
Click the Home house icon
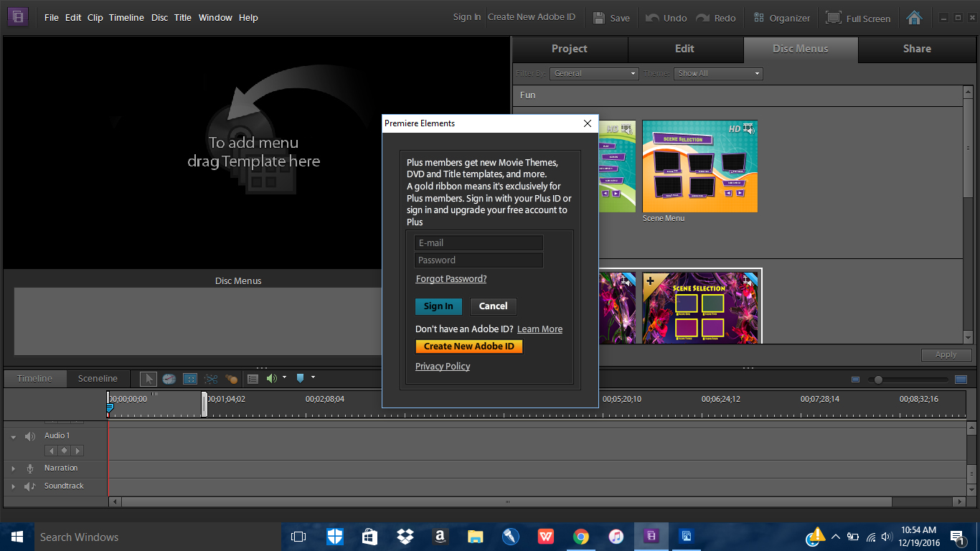(x=914, y=17)
